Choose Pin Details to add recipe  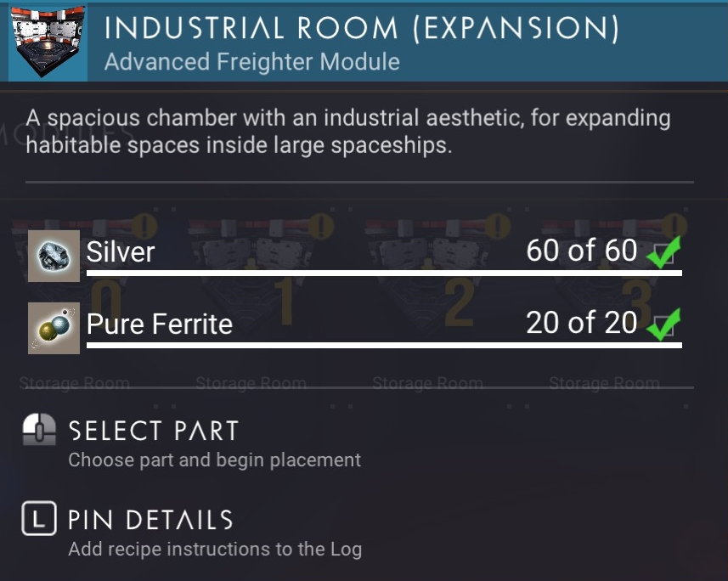pos(151,520)
